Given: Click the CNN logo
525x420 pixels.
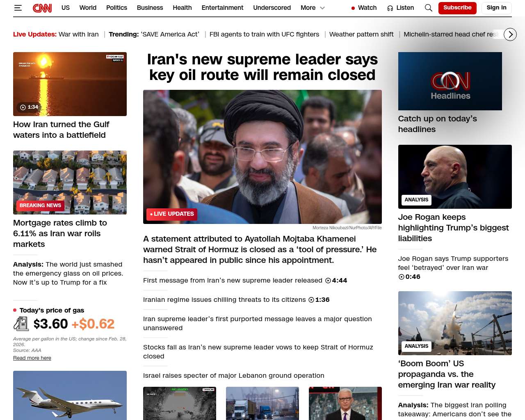Looking at the screenshot, I should (42, 8).
